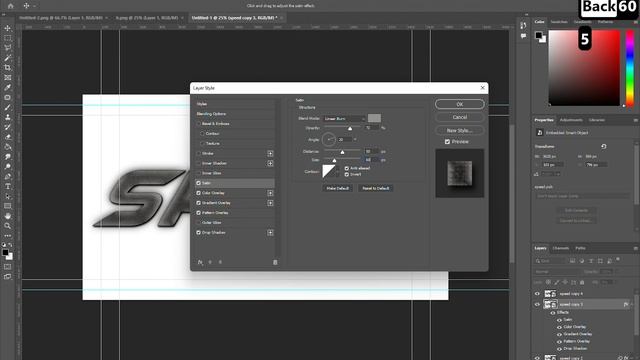
Task: Click the Cancel button
Action: (460, 117)
